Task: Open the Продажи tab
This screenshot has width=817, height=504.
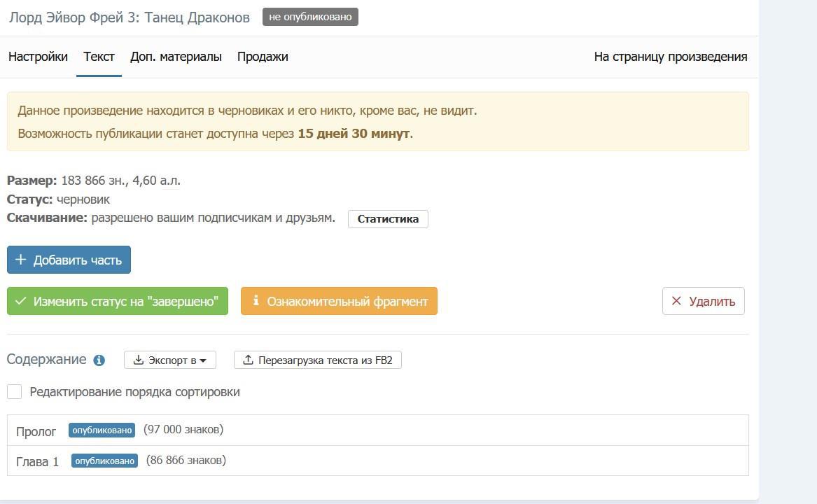Action: pyautogui.click(x=263, y=57)
